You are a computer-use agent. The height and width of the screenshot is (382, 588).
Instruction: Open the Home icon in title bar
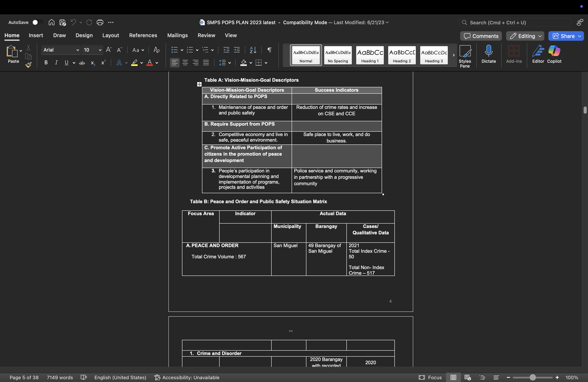(51, 22)
